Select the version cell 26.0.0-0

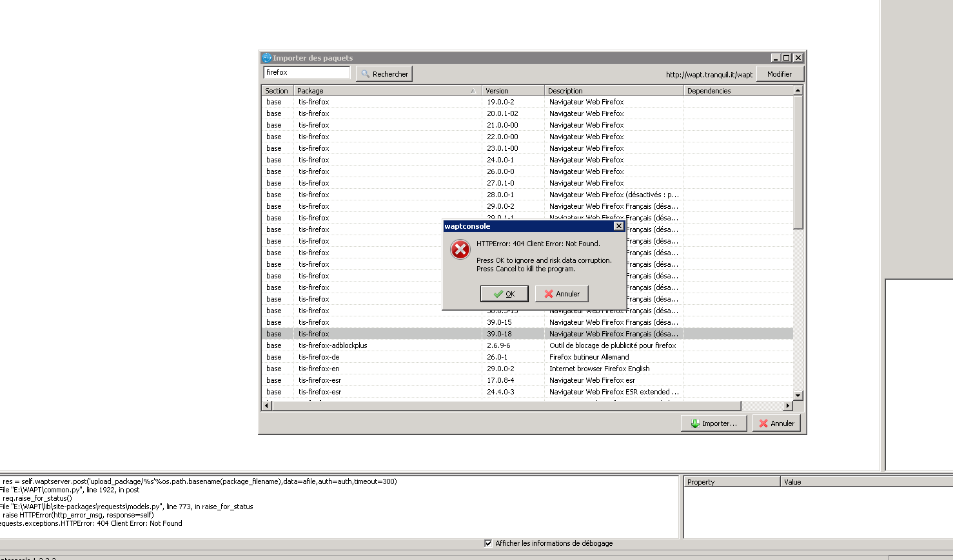click(x=500, y=171)
